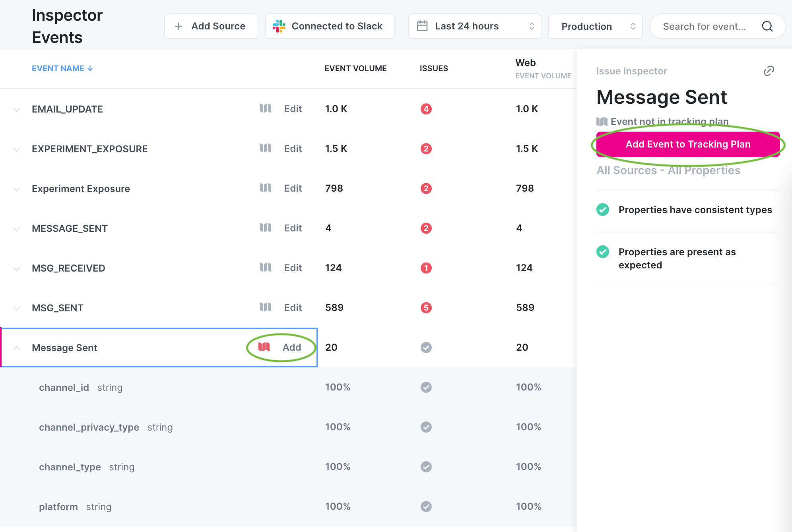This screenshot has width=792, height=532.
Task: Select the tracking plan icon next to Message Sent
Action: click(x=263, y=347)
